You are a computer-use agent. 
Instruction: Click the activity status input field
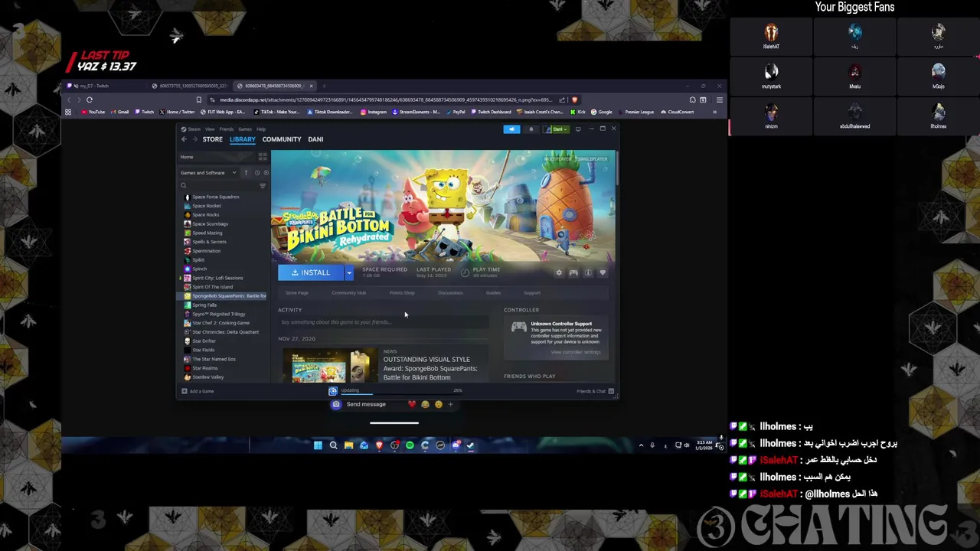click(x=383, y=322)
